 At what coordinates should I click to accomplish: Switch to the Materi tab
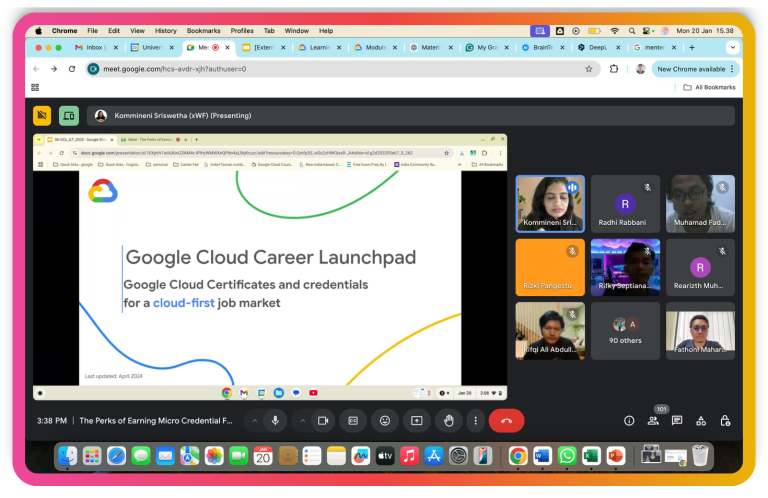coord(431,47)
